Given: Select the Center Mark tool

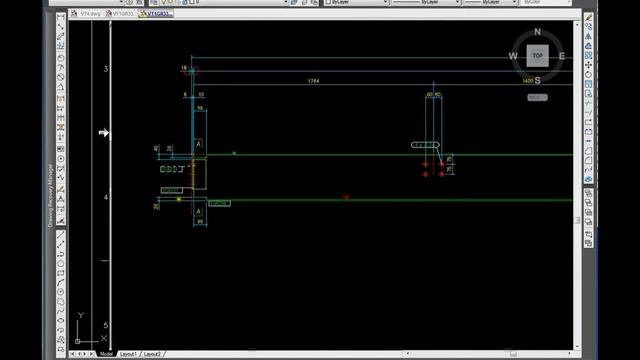Looking at the screenshot, I should pyautogui.click(x=61, y=159).
